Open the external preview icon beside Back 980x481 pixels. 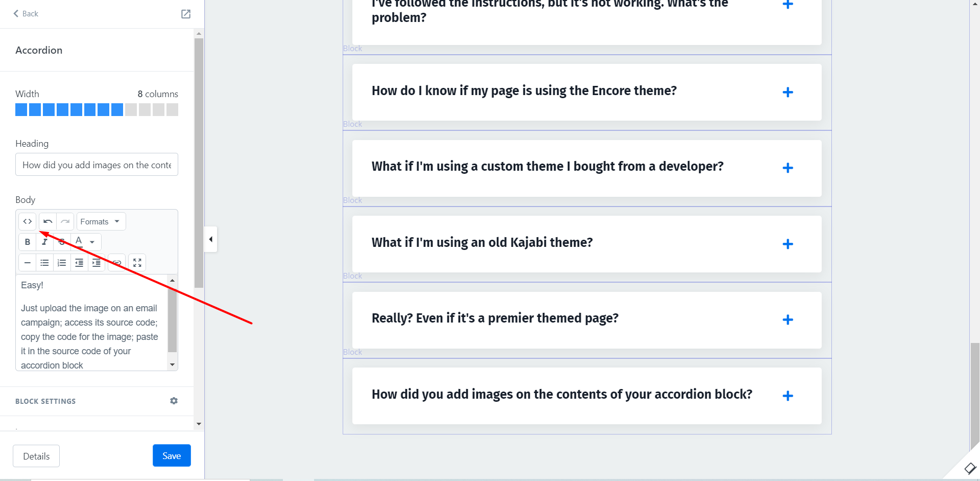click(x=186, y=14)
